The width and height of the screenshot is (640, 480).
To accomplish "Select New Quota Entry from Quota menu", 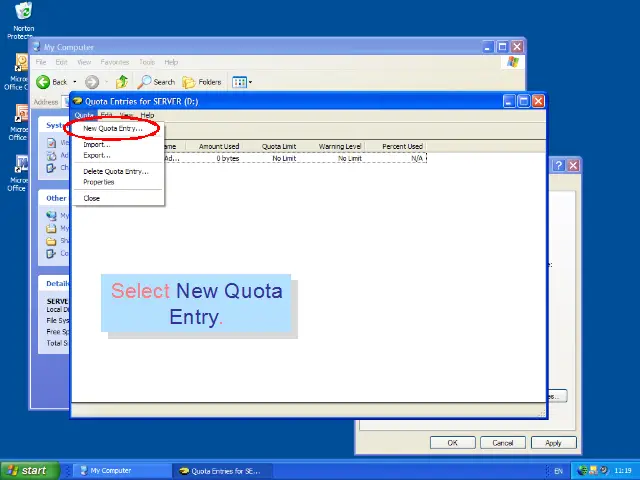I will coord(112,129).
